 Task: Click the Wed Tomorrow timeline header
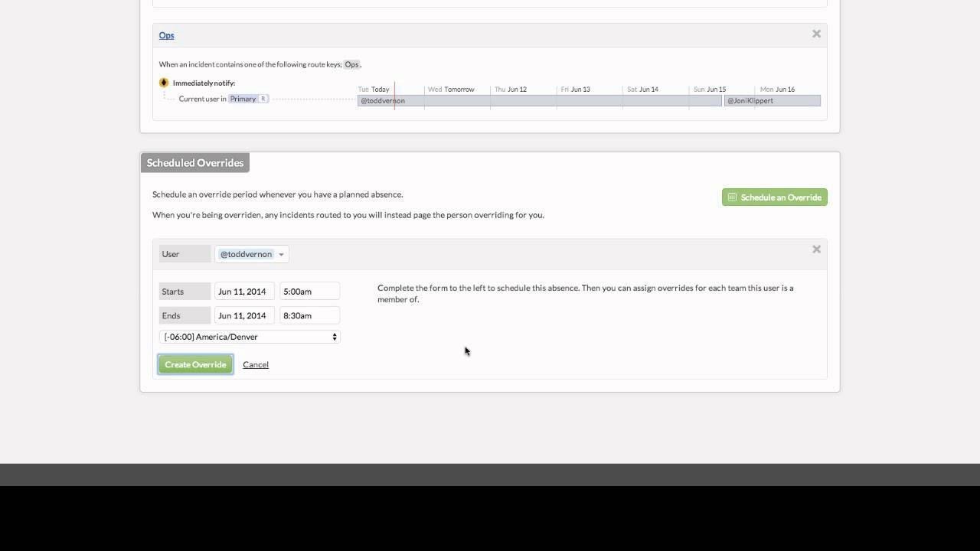click(x=451, y=90)
